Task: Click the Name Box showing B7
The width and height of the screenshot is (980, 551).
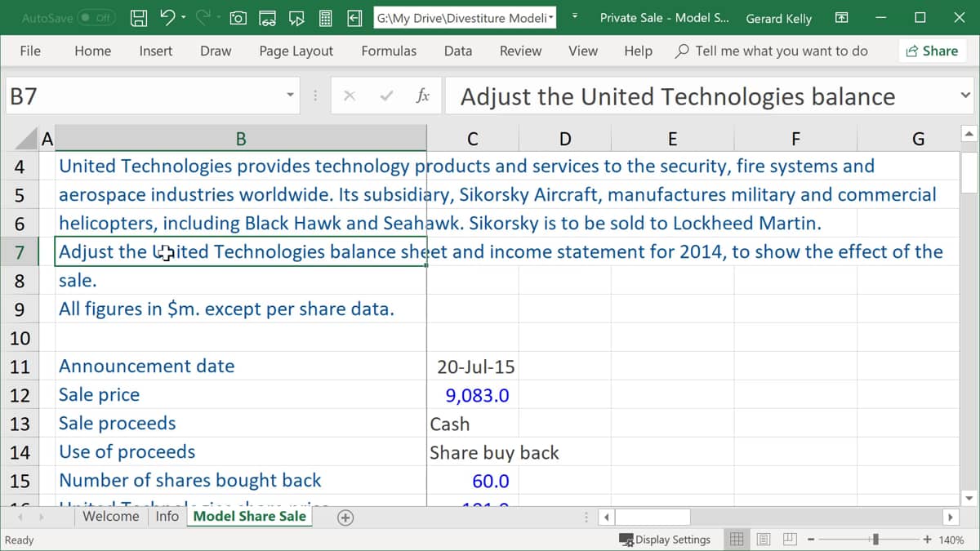Action: tap(145, 96)
